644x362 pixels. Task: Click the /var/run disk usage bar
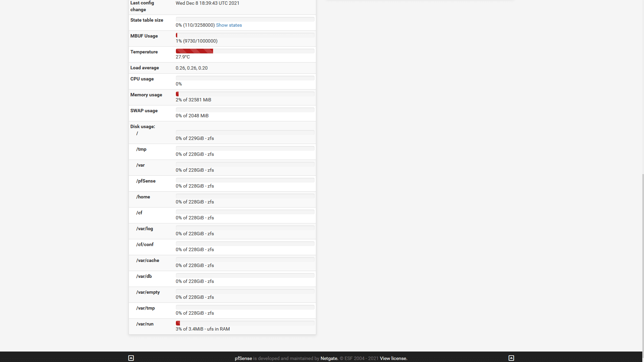(x=245, y=323)
